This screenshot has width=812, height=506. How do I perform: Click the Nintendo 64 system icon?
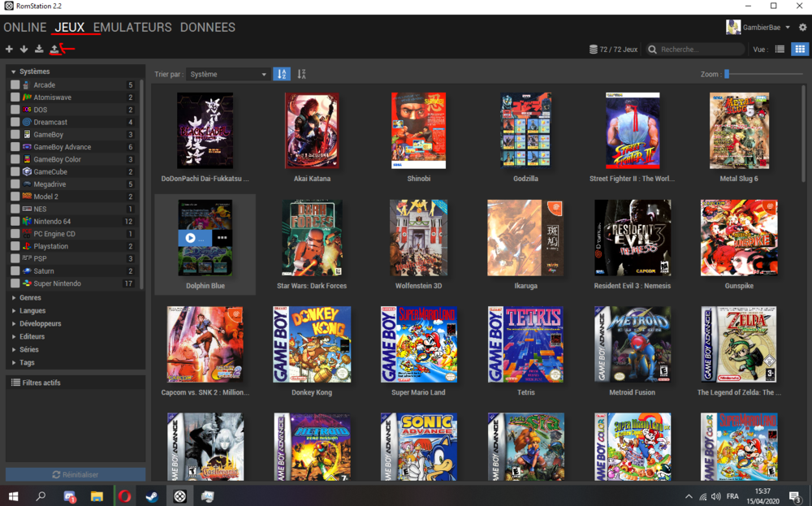click(27, 221)
